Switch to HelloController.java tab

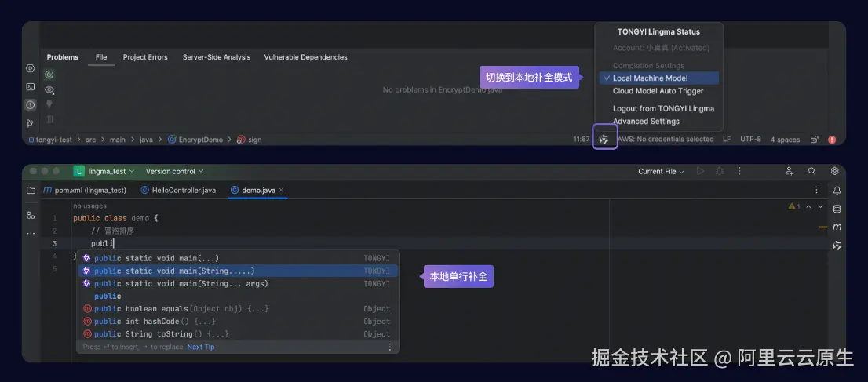pyautogui.click(x=178, y=191)
